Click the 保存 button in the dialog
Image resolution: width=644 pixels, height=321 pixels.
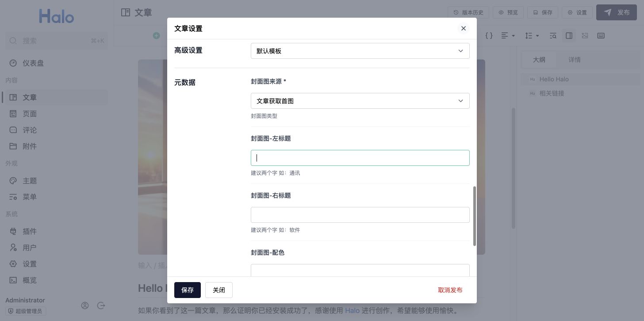pos(188,290)
